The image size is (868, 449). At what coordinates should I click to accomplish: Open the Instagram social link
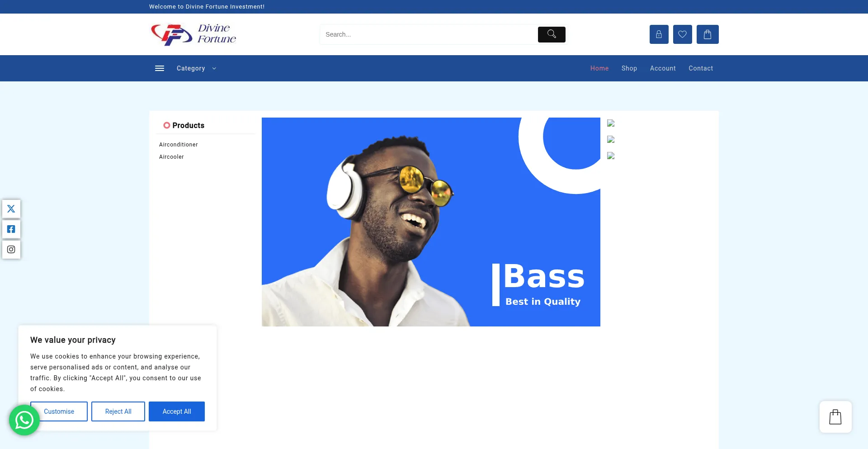[x=11, y=250]
